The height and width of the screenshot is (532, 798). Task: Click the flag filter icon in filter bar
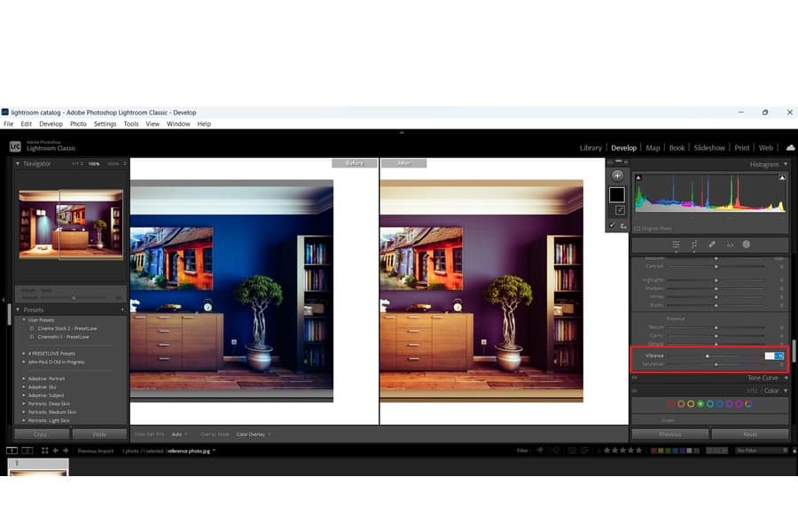click(539, 450)
